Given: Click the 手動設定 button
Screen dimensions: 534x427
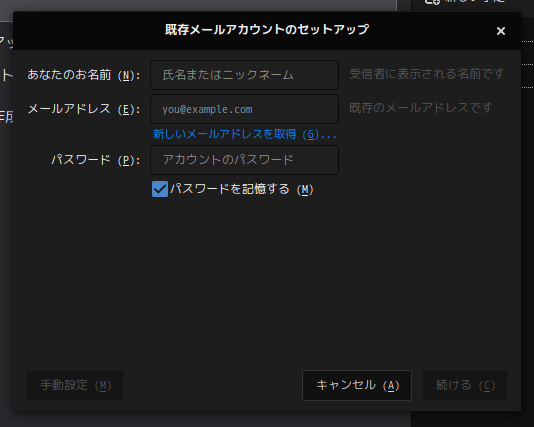Looking at the screenshot, I should tap(75, 385).
